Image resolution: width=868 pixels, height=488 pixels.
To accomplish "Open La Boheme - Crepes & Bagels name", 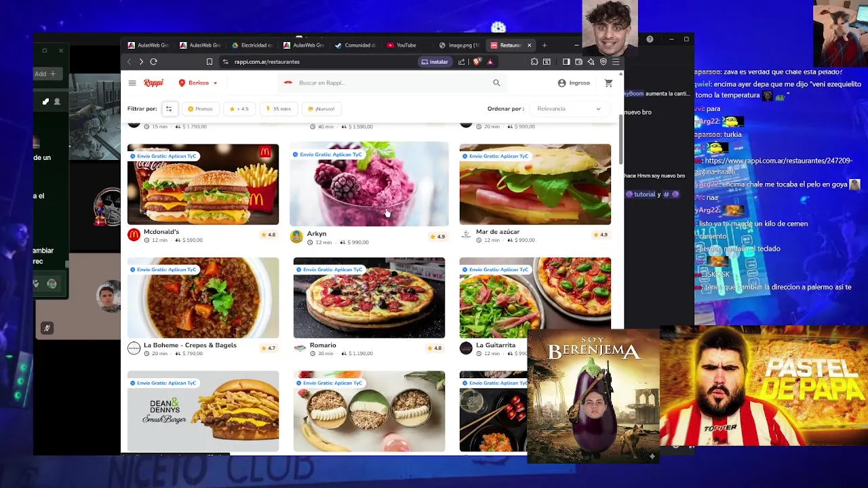I will coord(190,345).
